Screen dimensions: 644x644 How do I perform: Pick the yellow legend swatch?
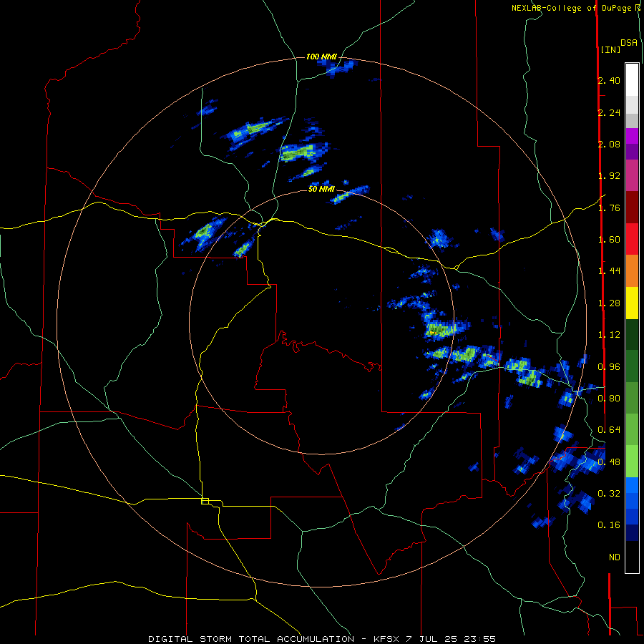[x=632, y=303]
